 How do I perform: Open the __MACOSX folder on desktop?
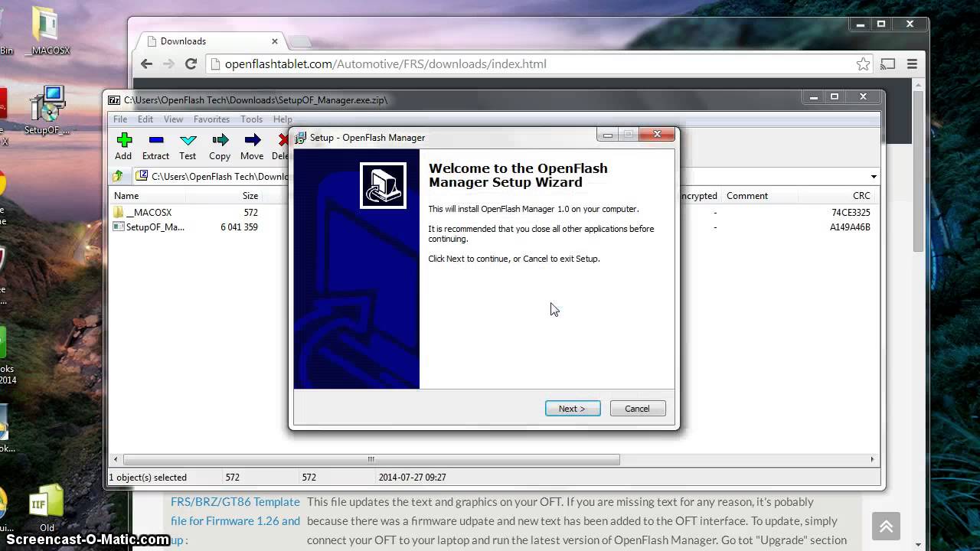pyautogui.click(x=47, y=31)
